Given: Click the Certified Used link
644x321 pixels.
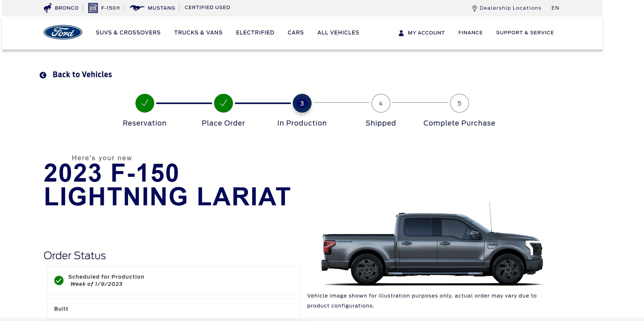Looking at the screenshot, I should 207,8.
